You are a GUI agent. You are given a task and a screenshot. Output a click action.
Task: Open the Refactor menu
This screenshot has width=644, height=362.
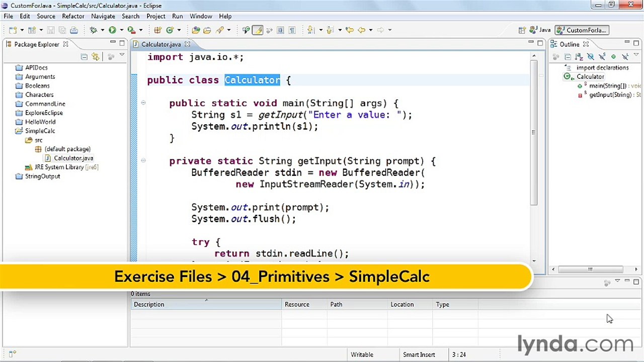click(x=73, y=16)
